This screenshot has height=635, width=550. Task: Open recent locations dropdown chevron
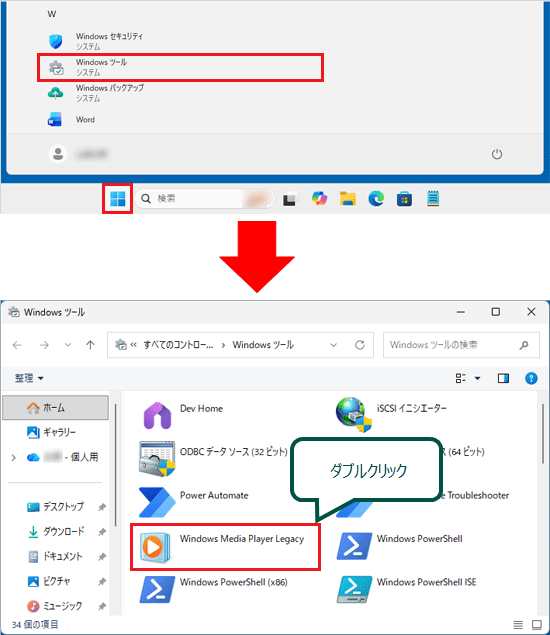pos(68,345)
